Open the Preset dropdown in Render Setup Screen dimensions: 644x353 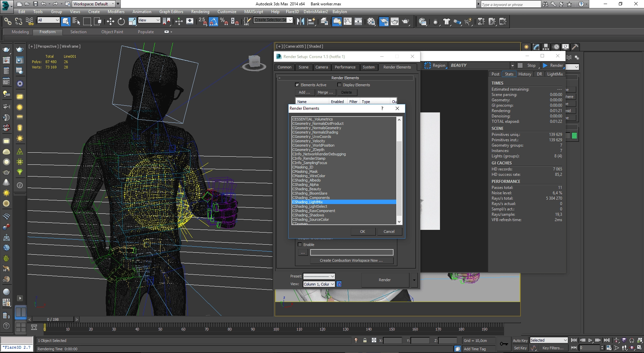[x=319, y=276]
